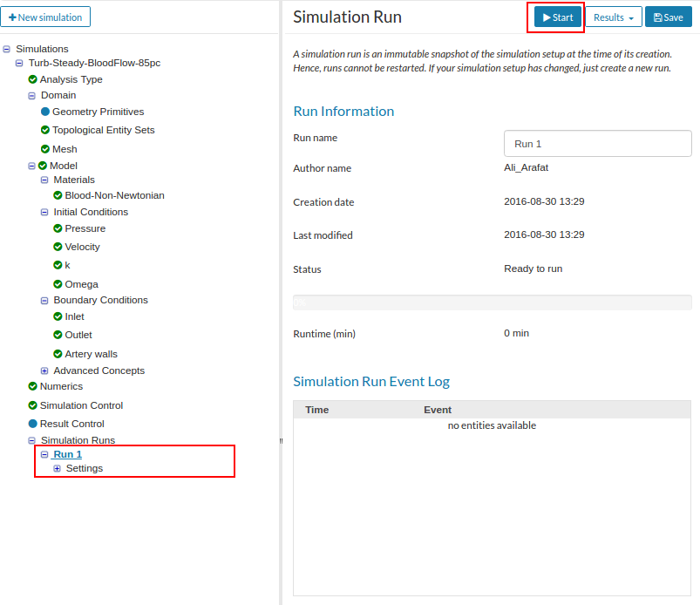Open Velocity initial condition
Viewport: 700px width, 605px height.
click(x=82, y=247)
